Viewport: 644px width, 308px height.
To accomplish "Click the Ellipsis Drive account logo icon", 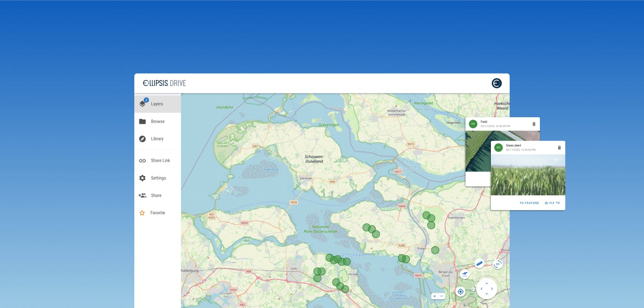I will tap(496, 83).
